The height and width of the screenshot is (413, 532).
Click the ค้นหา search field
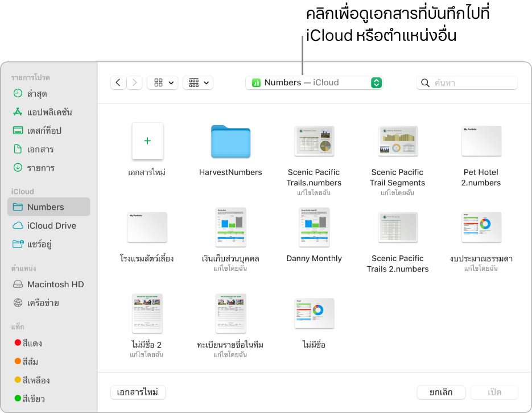tap(467, 82)
